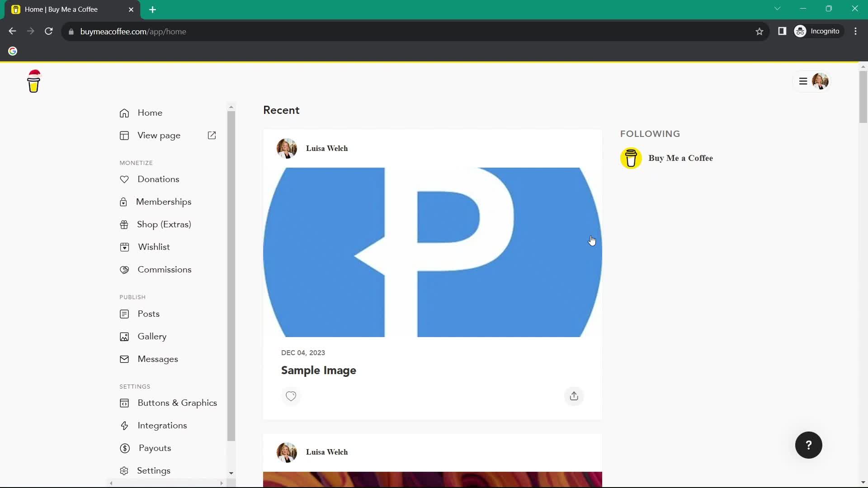Screen dimensions: 868x488
Task: Click the Messages envelope icon
Action: click(x=124, y=359)
